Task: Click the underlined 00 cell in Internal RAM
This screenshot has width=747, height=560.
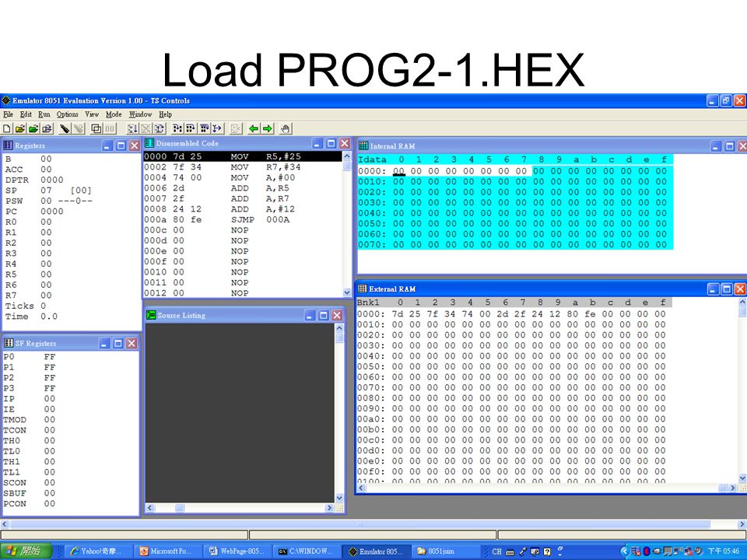Action: click(398, 171)
